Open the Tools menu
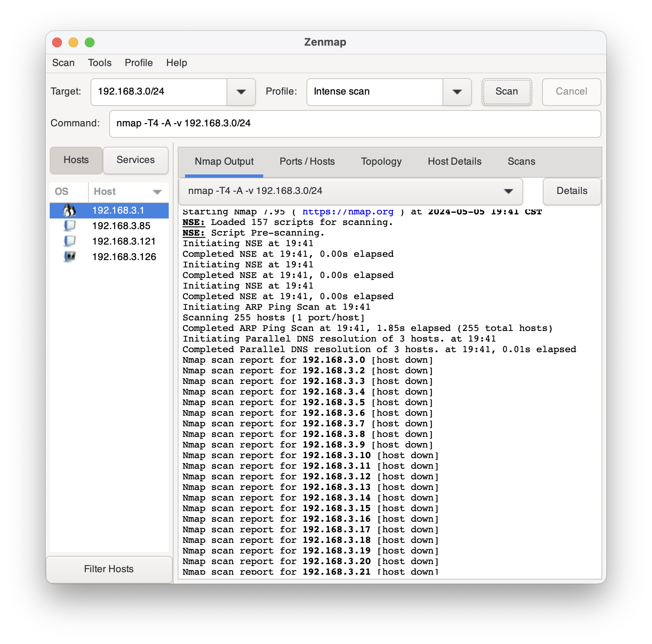This screenshot has height=644, width=652. pos(99,63)
